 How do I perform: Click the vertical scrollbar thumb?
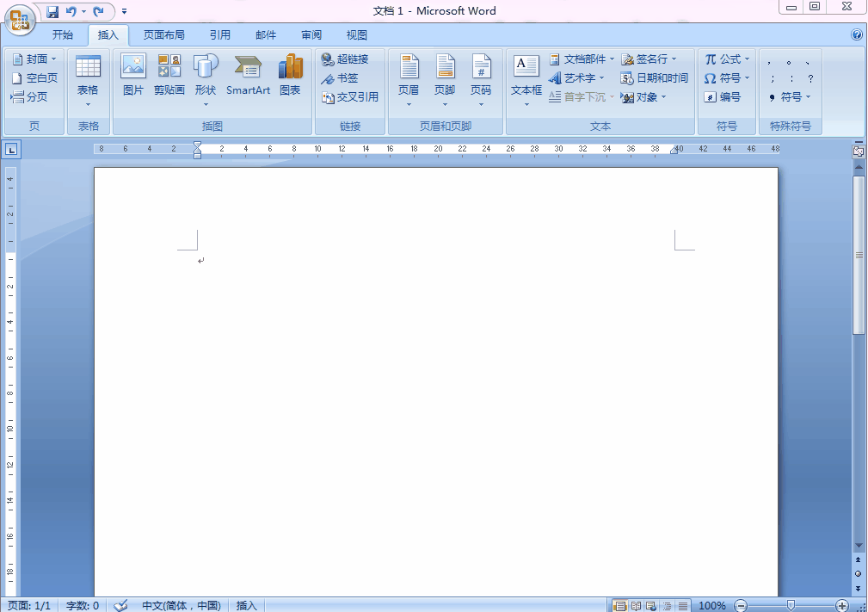(859, 256)
